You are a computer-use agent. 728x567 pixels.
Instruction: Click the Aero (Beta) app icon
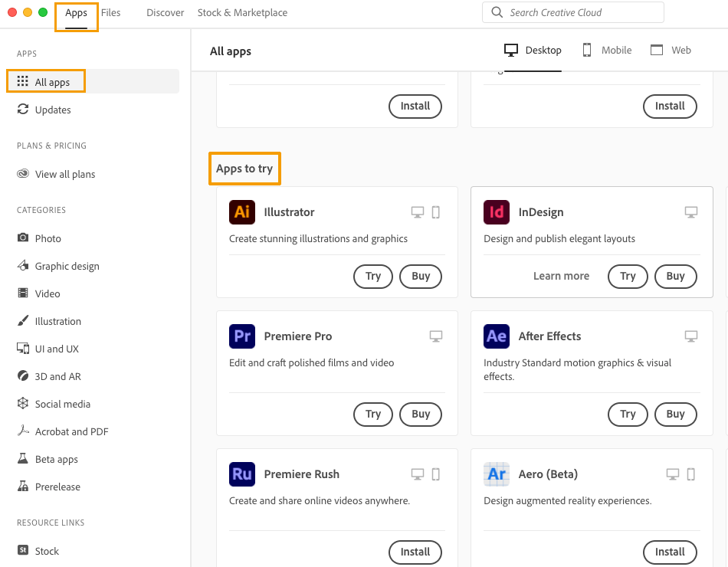497,474
